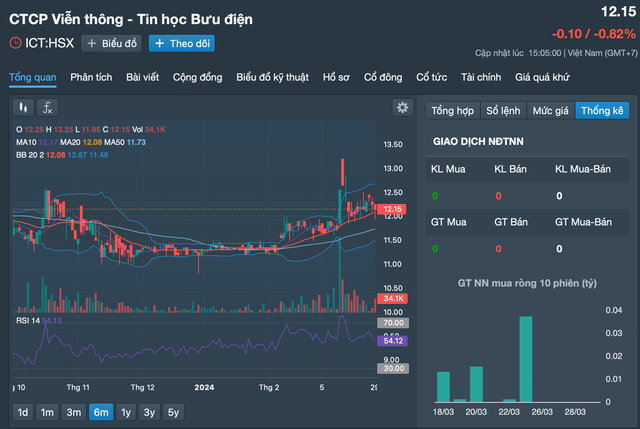Viewport: 640px width, 429px height.
Task: Switch to the Phân tích tab
Action: (91, 77)
